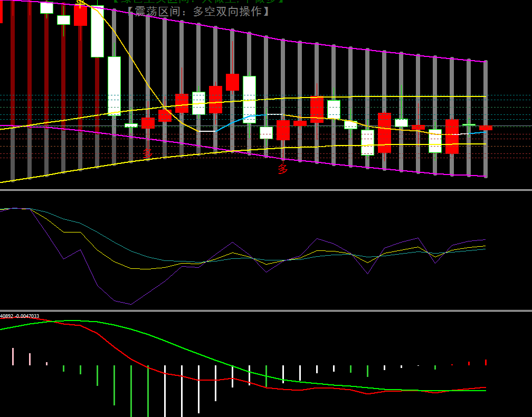Click divider between oscillator and histogram panels
The height and width of the screenshot is (417, 532).
(x=266, y=311)
